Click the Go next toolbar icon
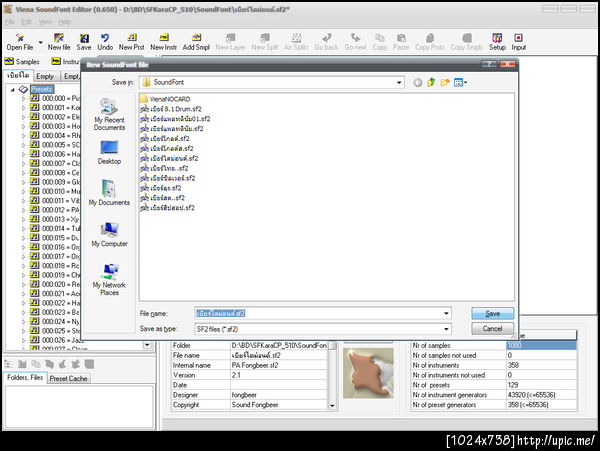The height and width of the screenshot is (451, 600). 355,42
